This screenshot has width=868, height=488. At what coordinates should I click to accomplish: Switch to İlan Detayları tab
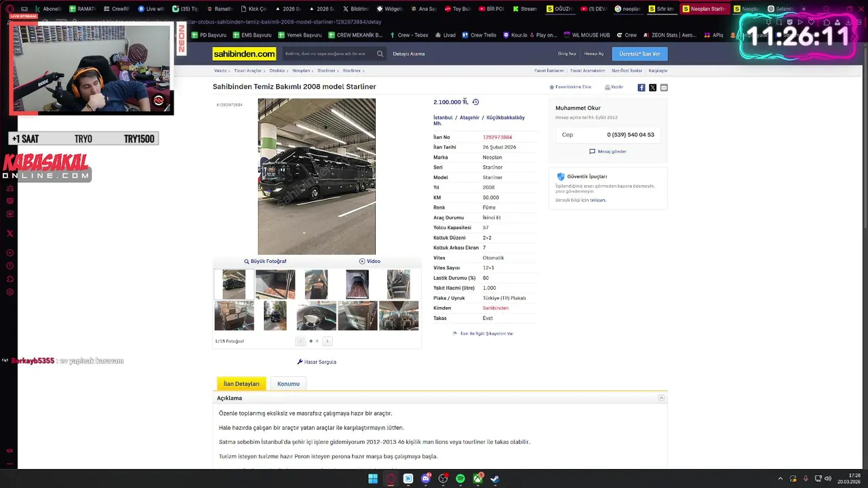pos(241,384)
